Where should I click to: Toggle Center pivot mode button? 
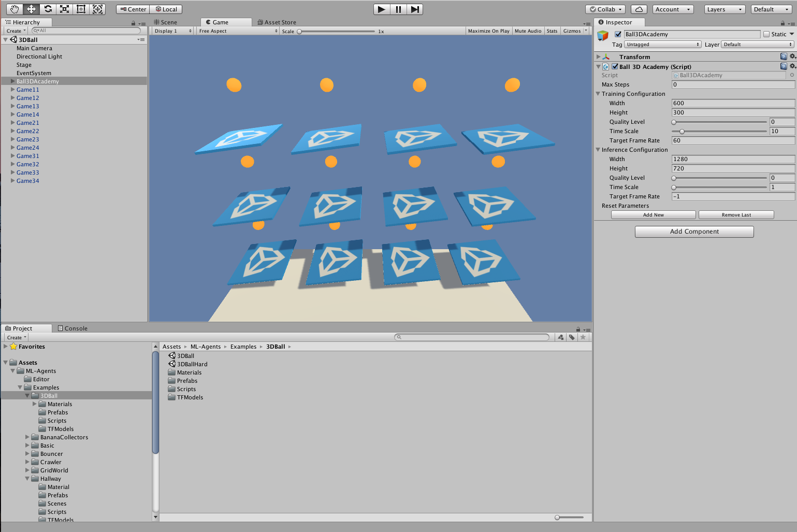coord(133,9)
